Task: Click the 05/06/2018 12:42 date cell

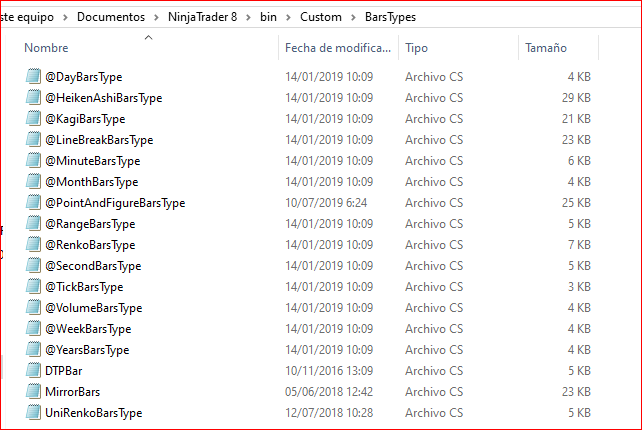Action: pyautogui.click(x=329, y=392)
